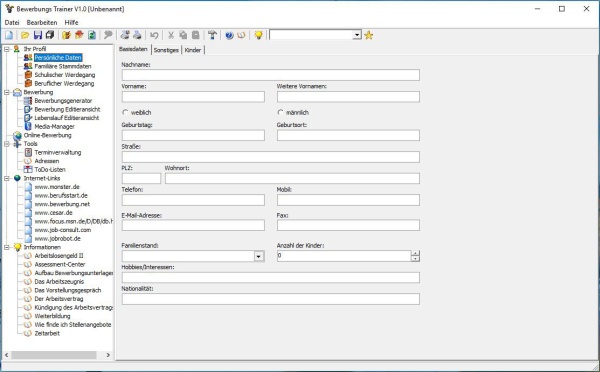600x372 pixels.
Task: Collapse the Bewerbung tree node
Action: [x=7, y=92]
